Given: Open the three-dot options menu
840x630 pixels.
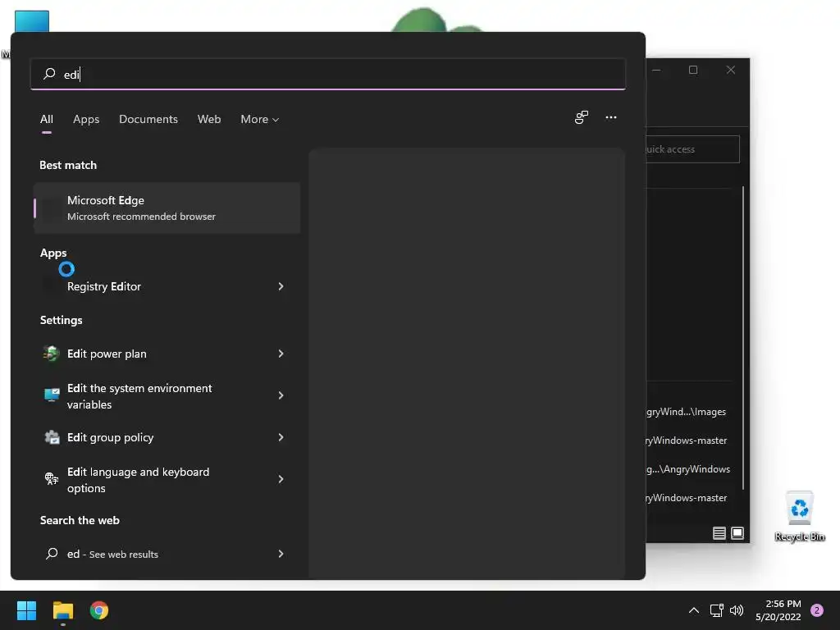Looking at the screenshot, I should click(x=610, y=117).
